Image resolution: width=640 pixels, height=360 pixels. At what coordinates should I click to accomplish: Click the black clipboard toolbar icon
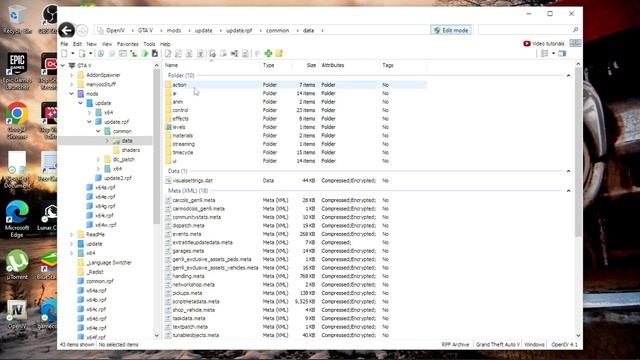pyautogui.click(x=155, y=53)
